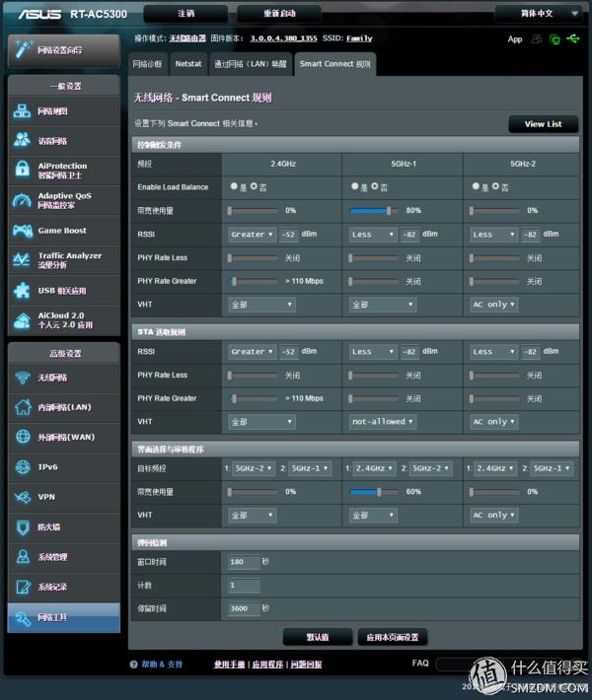Open the VPN icon
This screenshot has height=700, width=592.
click(x=23, y=497)
